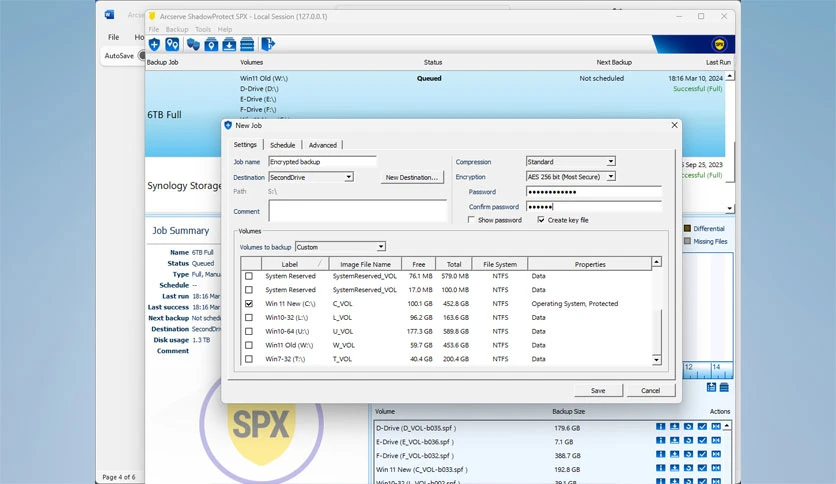This screenshot has height=484, width=836.
Task: Click the stacked-disks toolbar icon
Action: [247, 44]
